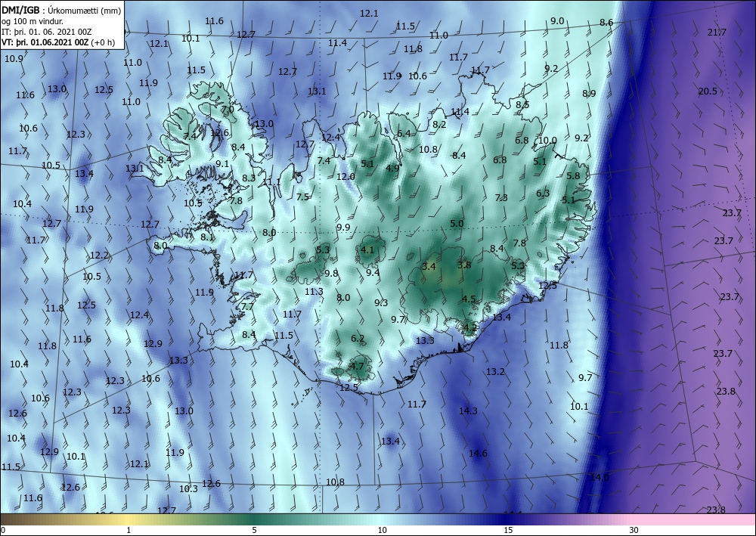Click the '0' label on the color scale
This screenshot has height=536, width=756.
pos(3,530)
